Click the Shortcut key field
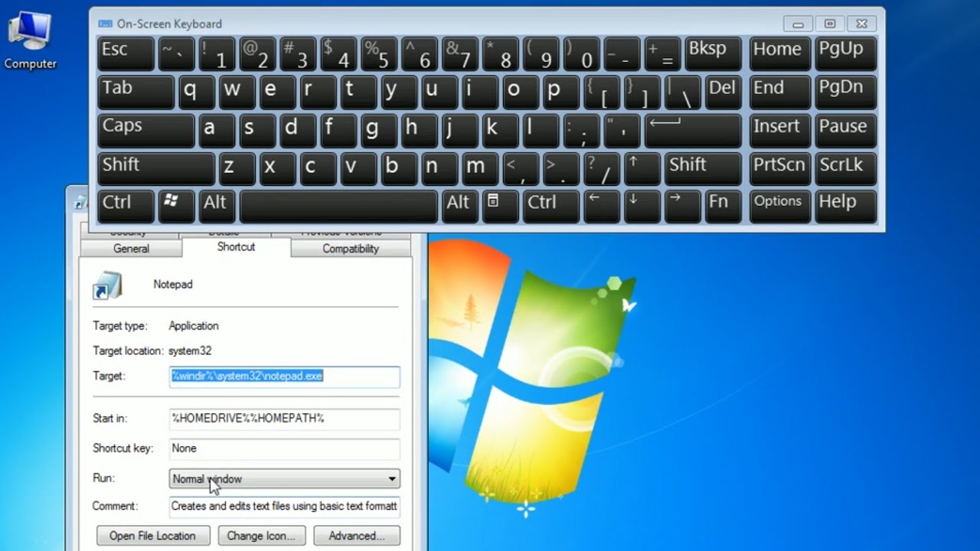This screenshot has width=980, height=551. (x=284, y=448)
